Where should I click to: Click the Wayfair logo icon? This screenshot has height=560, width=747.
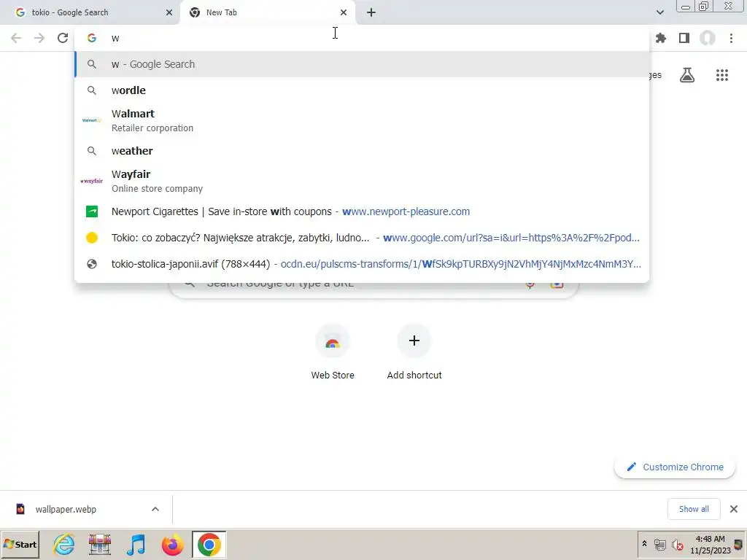91,181
